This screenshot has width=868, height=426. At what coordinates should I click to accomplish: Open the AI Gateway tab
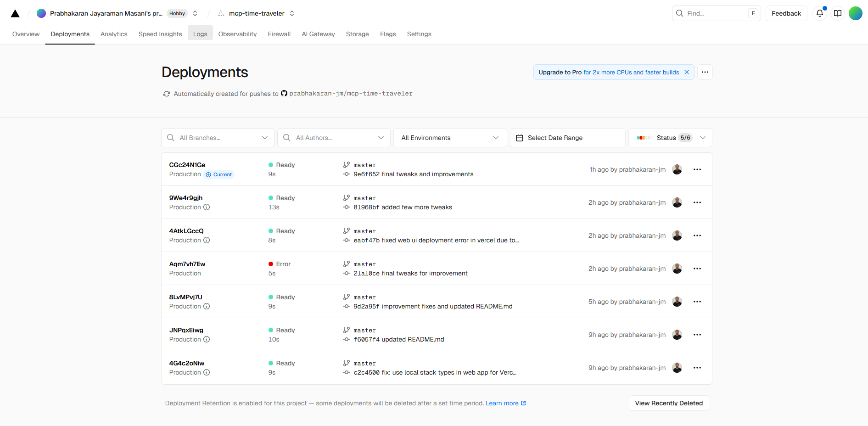(318, 34)
